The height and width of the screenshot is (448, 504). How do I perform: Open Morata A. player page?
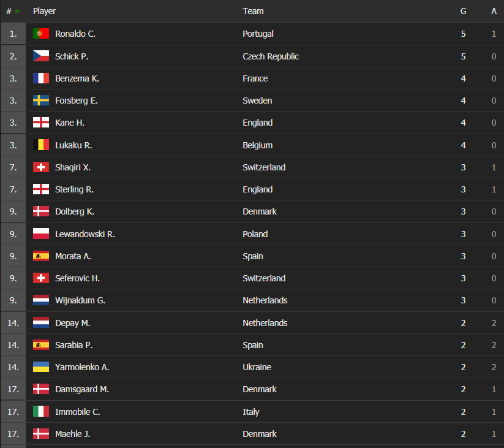(73, 256)
